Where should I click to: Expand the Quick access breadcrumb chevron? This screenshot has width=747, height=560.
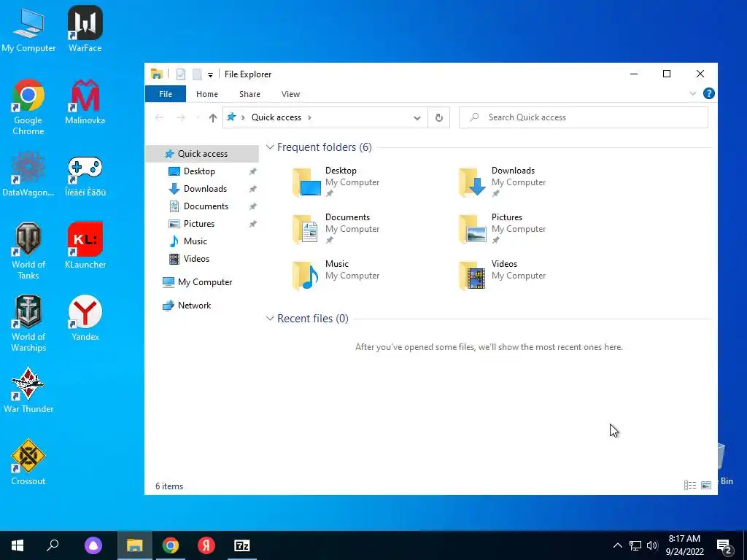click(x=309, y=117)
